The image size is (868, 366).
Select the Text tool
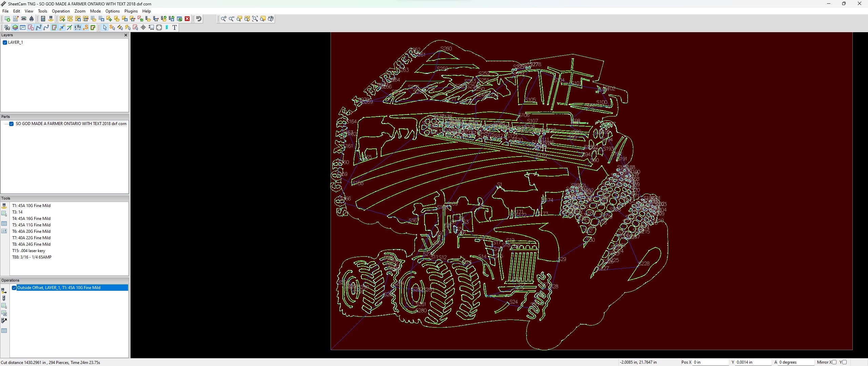click(174, 27)
